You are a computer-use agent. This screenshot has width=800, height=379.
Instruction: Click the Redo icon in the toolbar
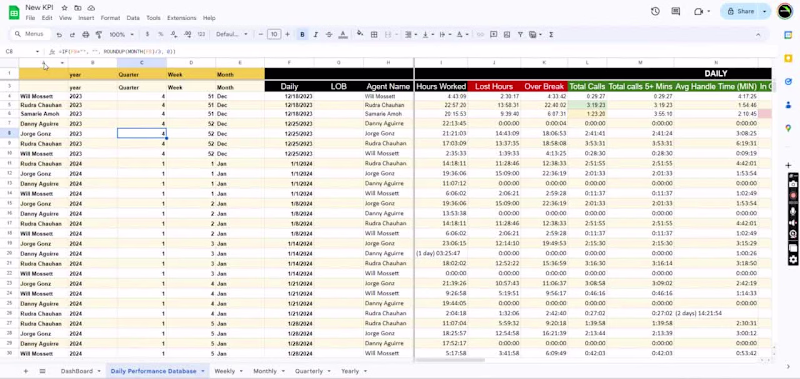click(x=72, y=35)
